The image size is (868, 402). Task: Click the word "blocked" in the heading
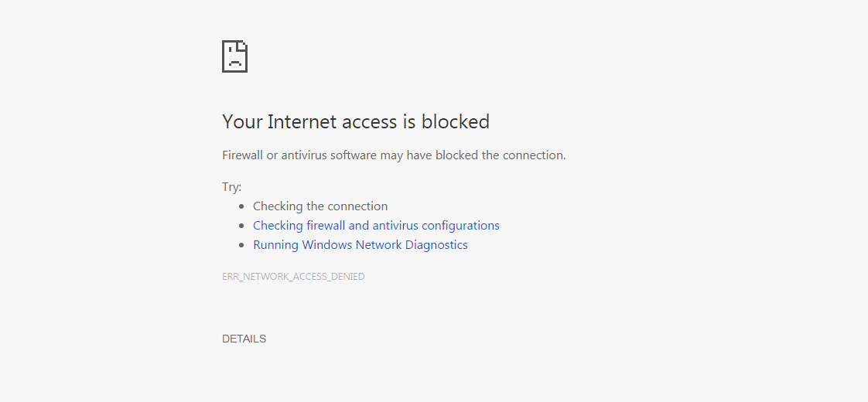(x=456, y=122)
